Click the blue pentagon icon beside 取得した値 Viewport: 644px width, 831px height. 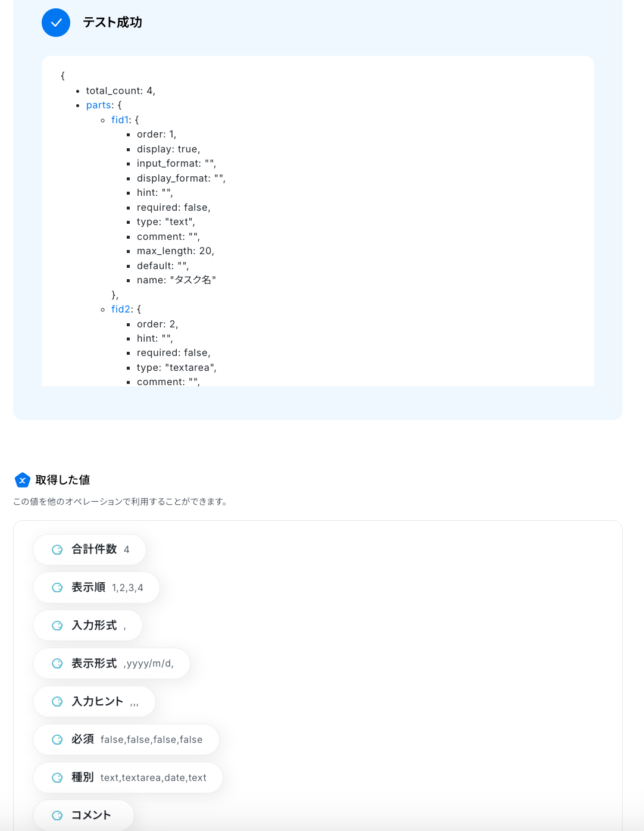22,480
